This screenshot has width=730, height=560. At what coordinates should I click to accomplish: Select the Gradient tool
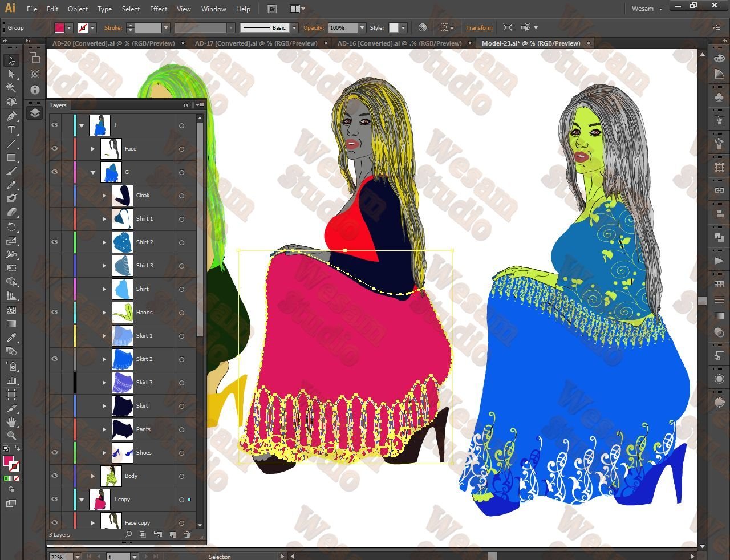(11, 324)
